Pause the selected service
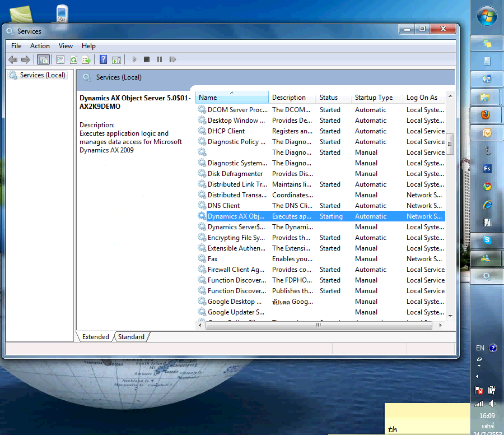The height and width of the screenshot is (435, 504). click(x=160, y=59)
